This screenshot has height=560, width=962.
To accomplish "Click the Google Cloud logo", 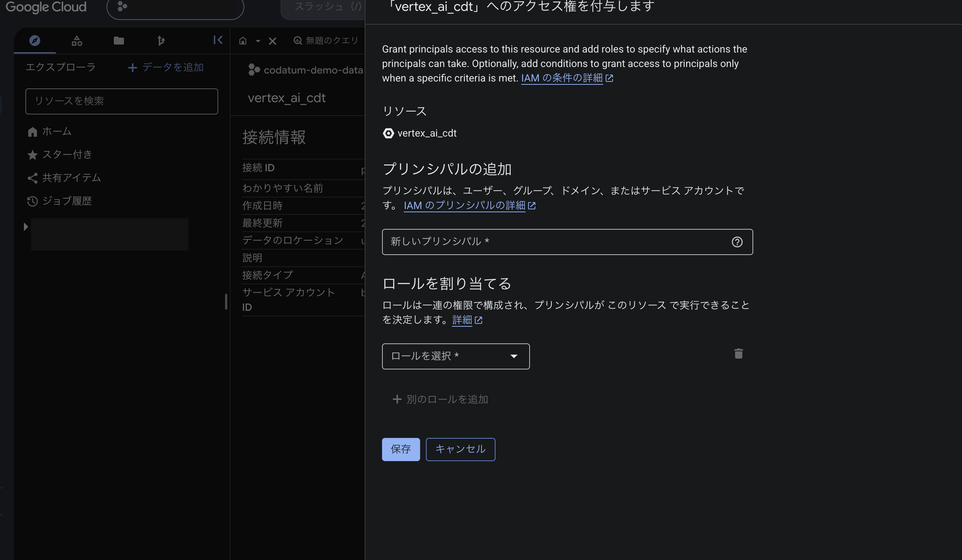I will click(46, 7).
